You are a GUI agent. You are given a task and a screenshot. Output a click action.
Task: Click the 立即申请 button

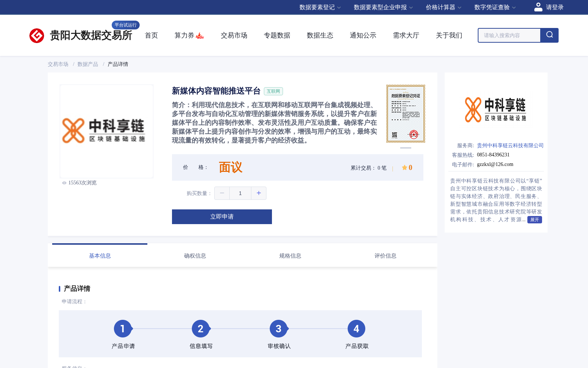[x=222, y=217]
